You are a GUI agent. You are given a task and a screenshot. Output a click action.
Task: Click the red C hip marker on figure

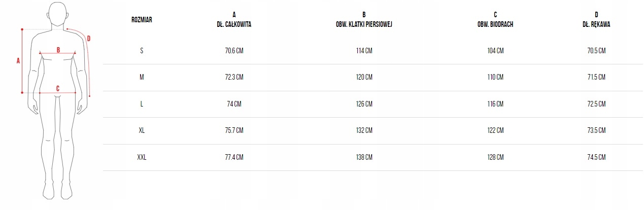click(x=58, y=88)
